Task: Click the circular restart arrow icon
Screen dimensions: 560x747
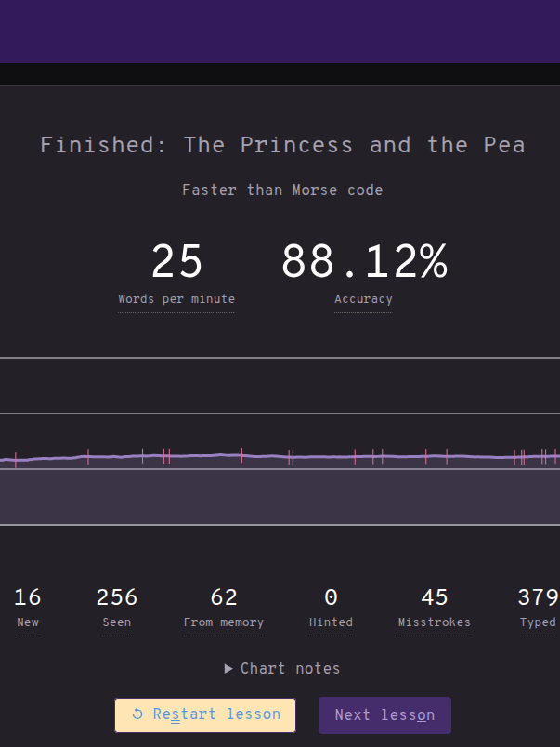Action: (137, 714)
